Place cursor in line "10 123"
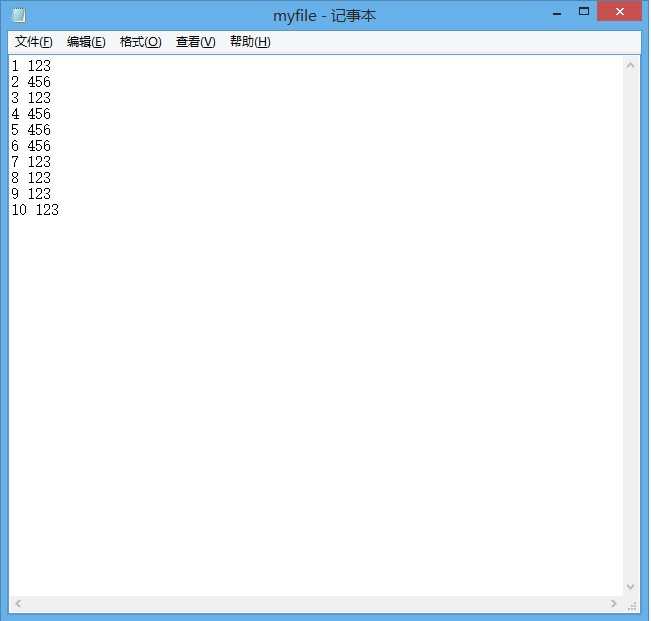 (35, 210)
